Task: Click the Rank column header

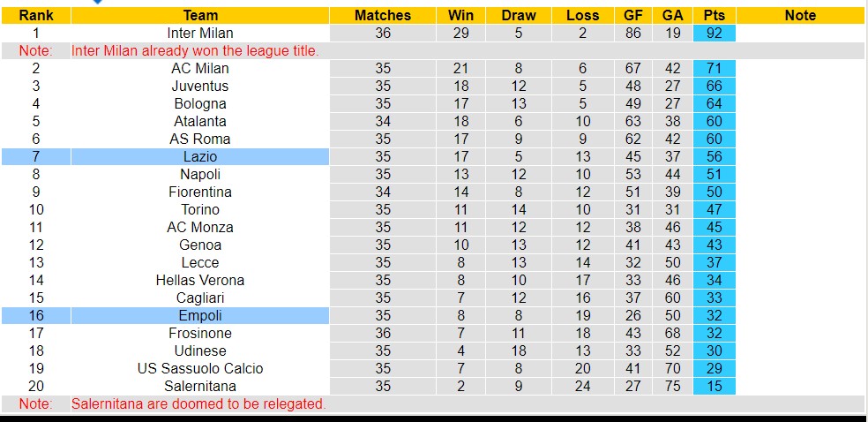Action: click(35, 15)
